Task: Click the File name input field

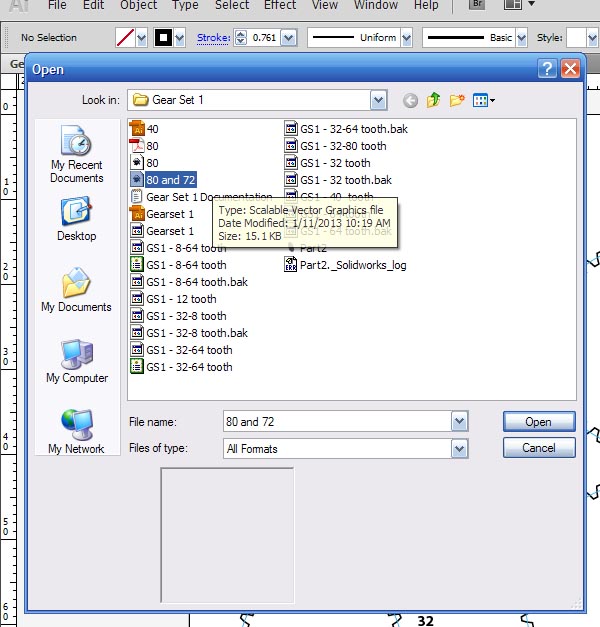Action: point(337,421)
